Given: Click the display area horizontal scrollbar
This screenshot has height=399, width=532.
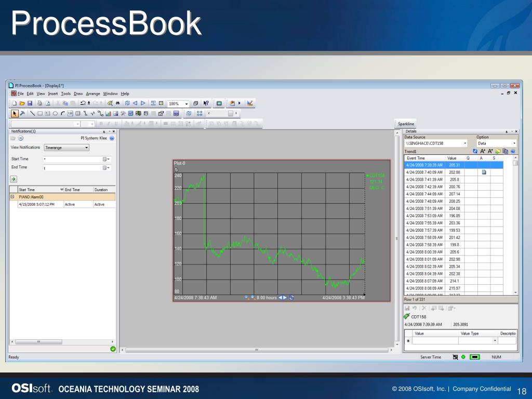Looking at the screenshot, I should [257, 350].
